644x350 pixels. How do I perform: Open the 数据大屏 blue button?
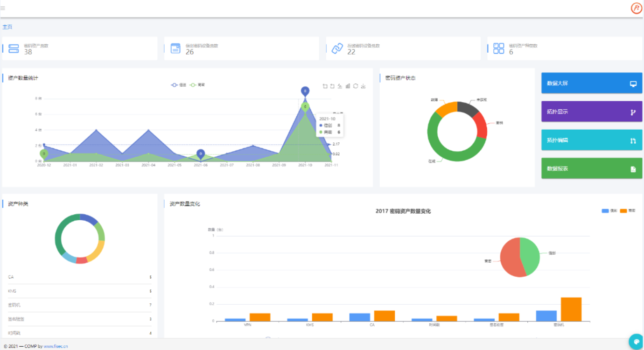tap(591, 84)
